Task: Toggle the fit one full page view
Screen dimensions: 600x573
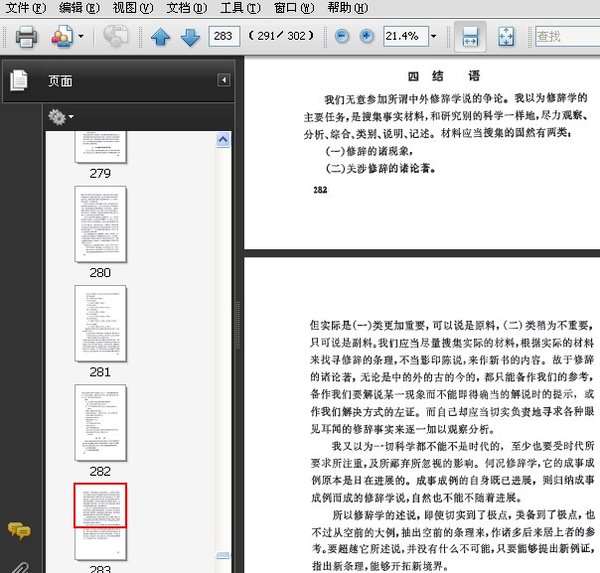Action: coord(505,37)
